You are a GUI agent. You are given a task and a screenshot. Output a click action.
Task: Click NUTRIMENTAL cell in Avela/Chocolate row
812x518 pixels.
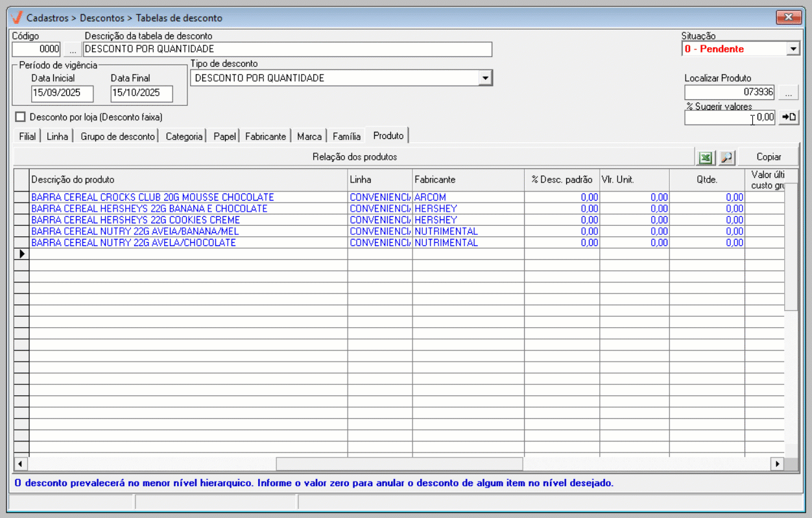(x=468, y=243)
